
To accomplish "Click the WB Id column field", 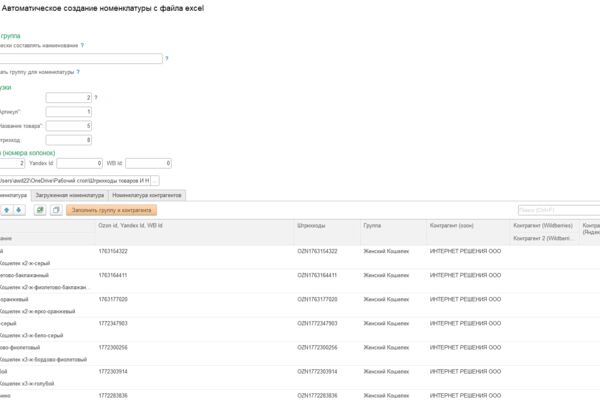I will click(x=148, y=163).
